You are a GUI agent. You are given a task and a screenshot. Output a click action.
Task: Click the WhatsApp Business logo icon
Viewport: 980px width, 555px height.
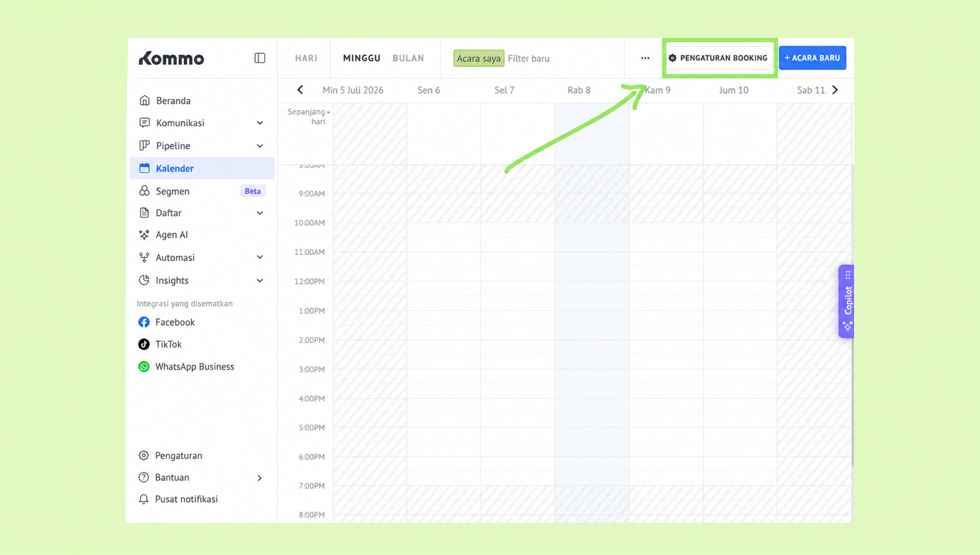tap(144, 366)
